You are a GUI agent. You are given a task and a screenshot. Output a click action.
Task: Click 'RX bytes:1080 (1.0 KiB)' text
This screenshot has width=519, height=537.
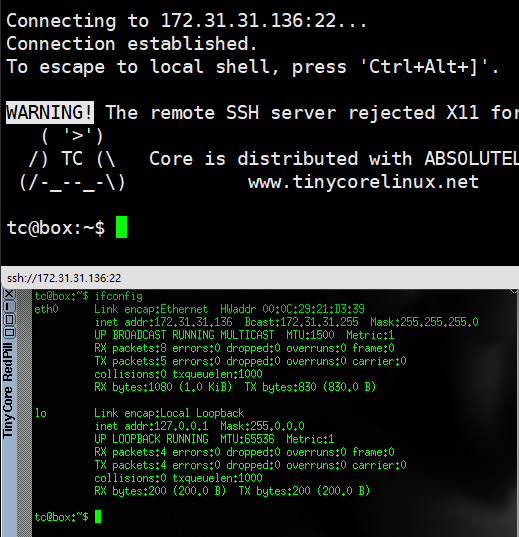pos(163,387)
